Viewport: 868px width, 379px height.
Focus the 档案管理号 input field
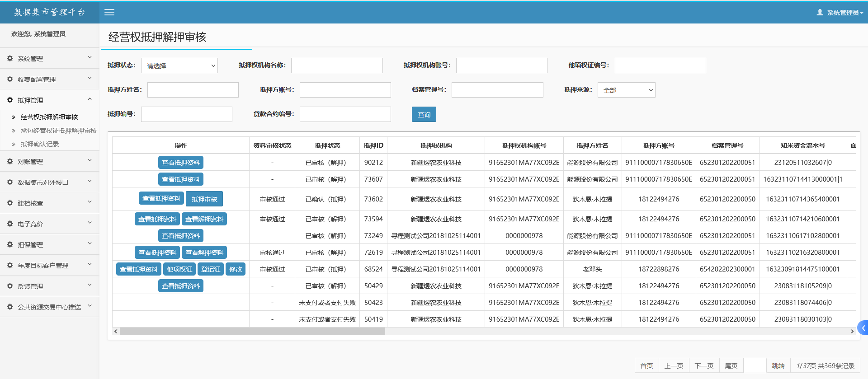point(497,90)
